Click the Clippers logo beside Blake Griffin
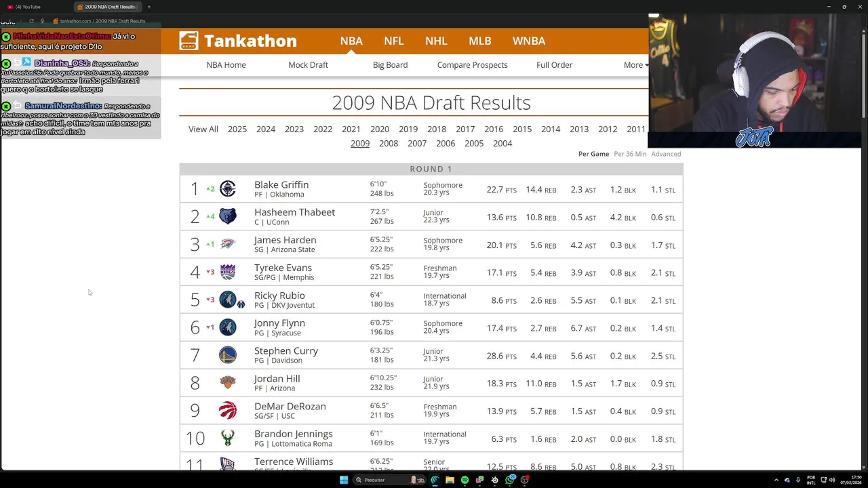Viewport: 868px width, 488px height. [x=228, y=189]
